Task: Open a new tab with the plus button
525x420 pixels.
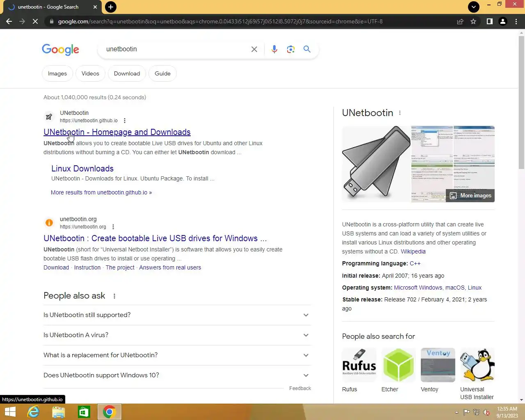Action: tap(110, 7)
